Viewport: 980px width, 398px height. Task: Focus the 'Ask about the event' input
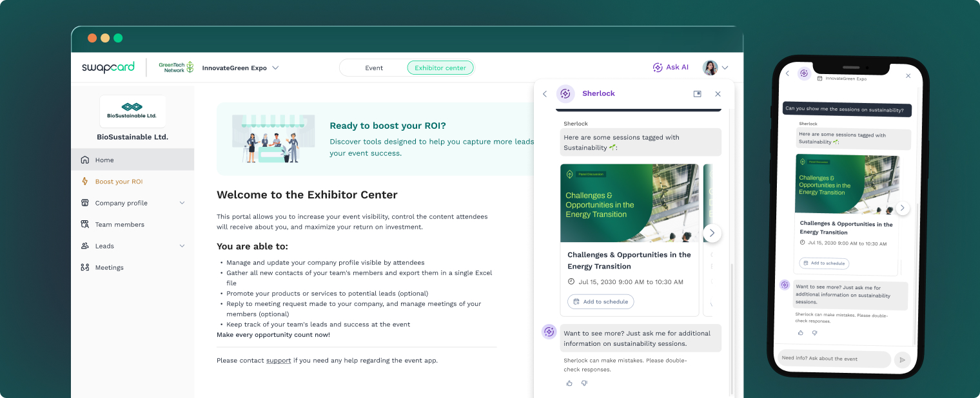[x=834, y=359]
